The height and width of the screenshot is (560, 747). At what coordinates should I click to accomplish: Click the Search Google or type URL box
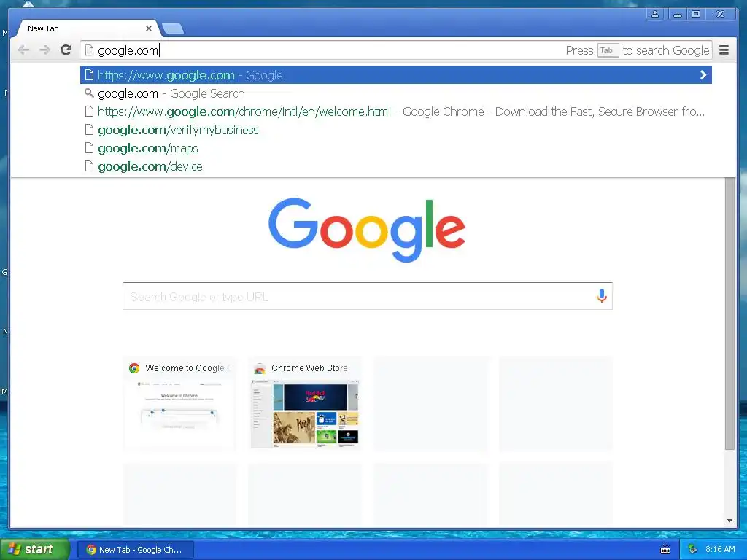[368, 296]
